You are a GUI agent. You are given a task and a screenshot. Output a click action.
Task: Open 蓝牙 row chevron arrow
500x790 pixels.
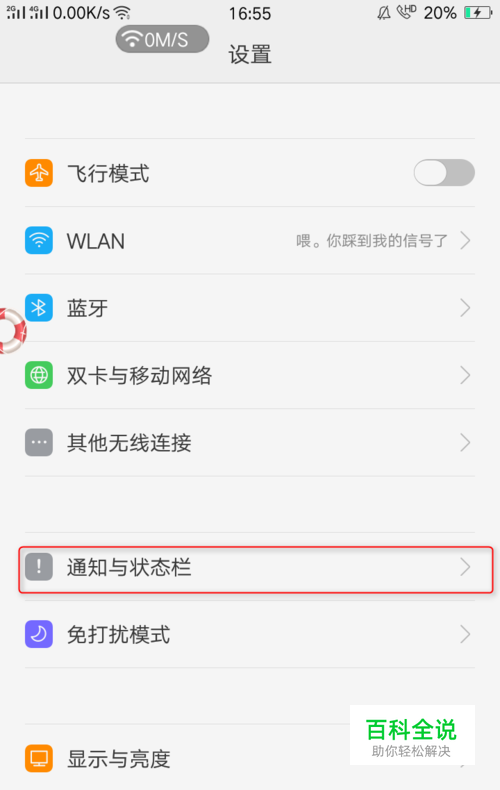(465, 308)
